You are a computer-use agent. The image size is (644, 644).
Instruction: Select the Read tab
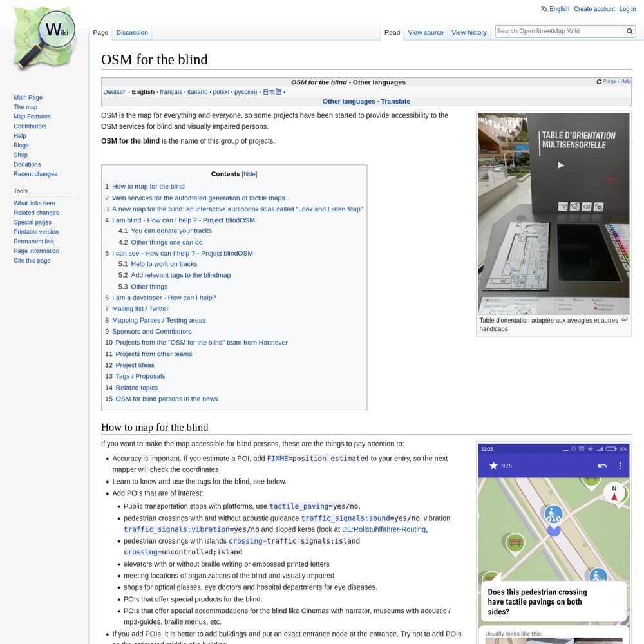392,32
